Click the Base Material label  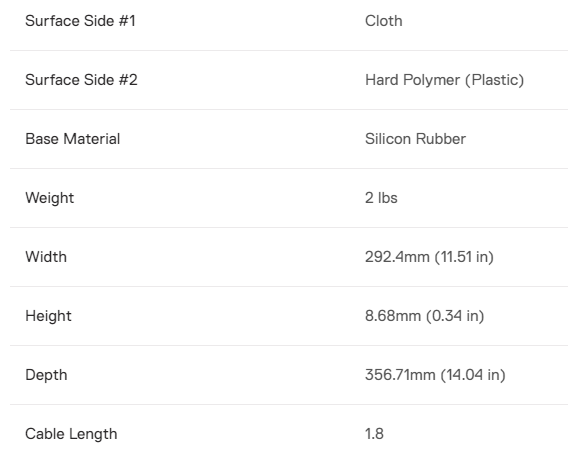[72, 139]
